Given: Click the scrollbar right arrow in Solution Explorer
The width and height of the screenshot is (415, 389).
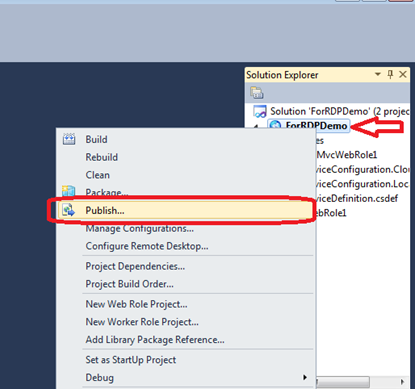Looking at the screenshot, I should [x=402, y=381].
